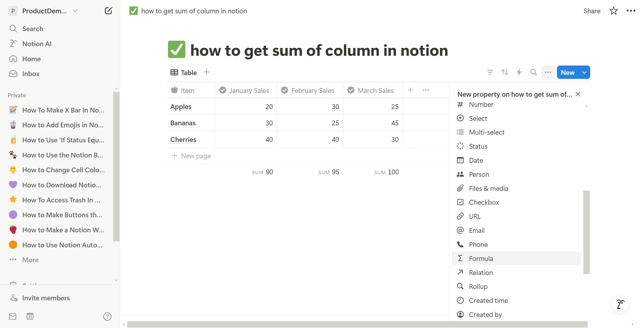Open the Notion AI floating button

(620, 304)
